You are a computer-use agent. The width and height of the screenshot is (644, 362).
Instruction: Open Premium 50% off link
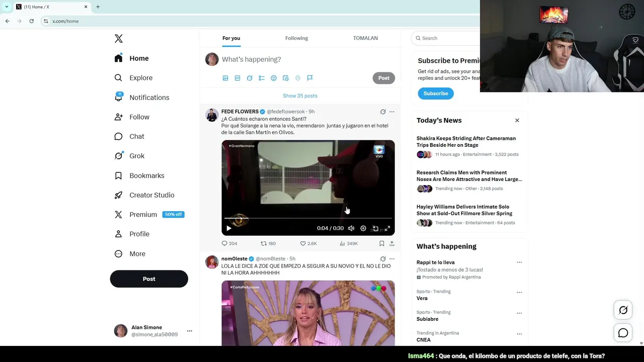149,215
